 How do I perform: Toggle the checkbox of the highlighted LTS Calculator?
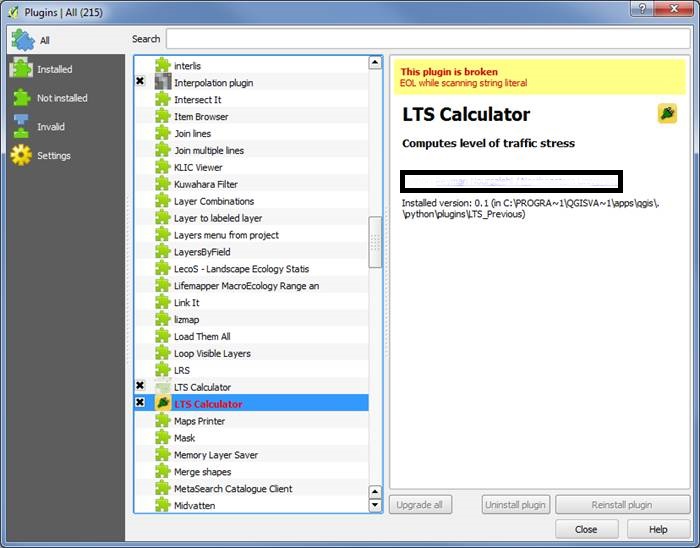[x=140, y=402]
